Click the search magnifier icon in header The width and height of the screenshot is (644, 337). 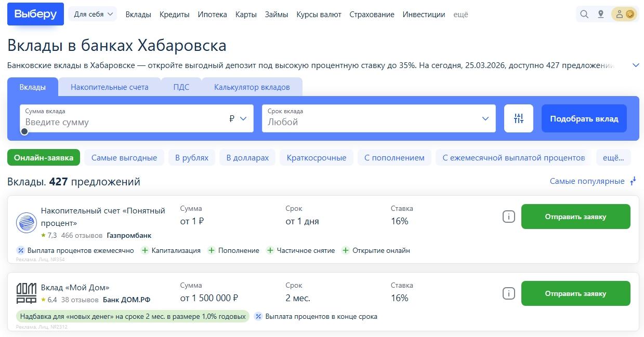click(584, 15)
